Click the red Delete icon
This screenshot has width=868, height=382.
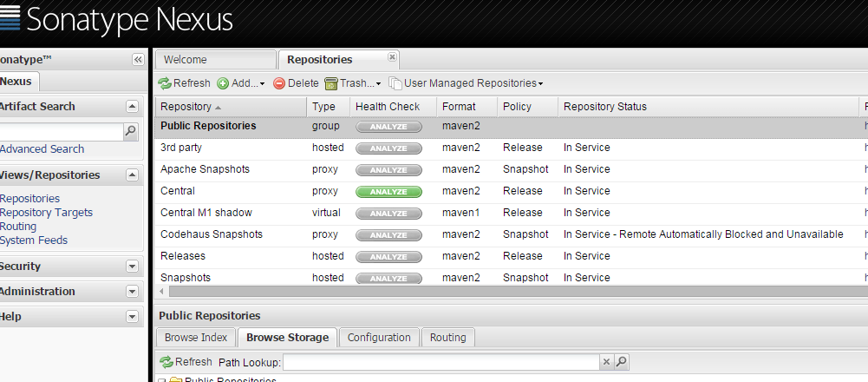[x=279, y=83]
